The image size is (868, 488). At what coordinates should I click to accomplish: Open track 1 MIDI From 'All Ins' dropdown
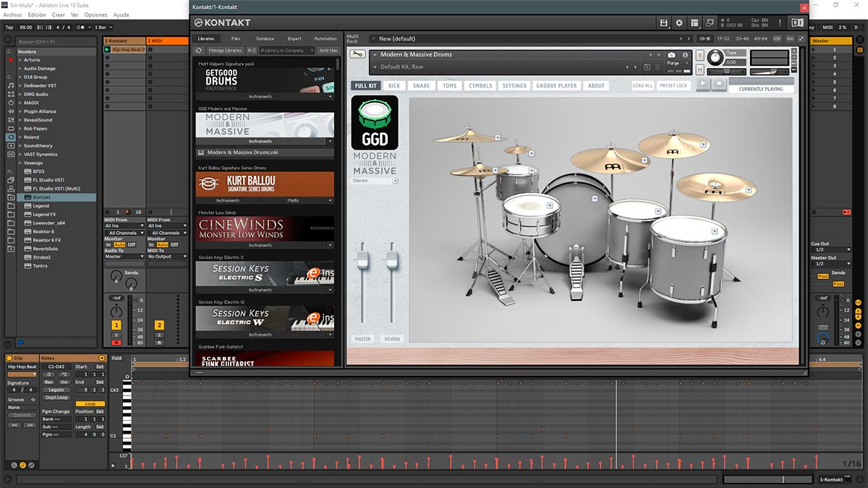124,226
